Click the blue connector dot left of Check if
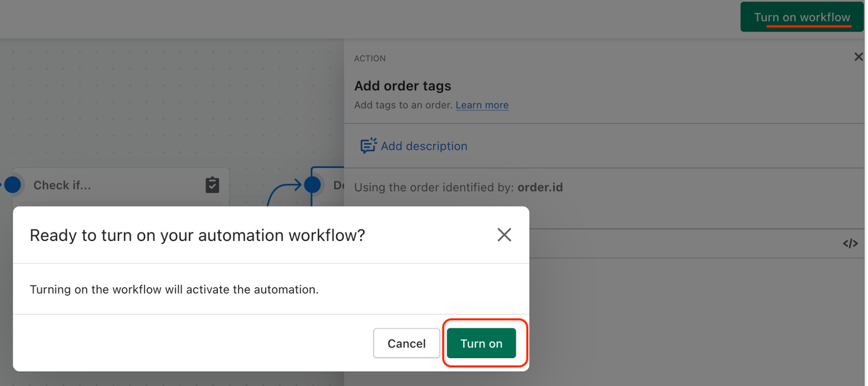 [x=13, y=184]
